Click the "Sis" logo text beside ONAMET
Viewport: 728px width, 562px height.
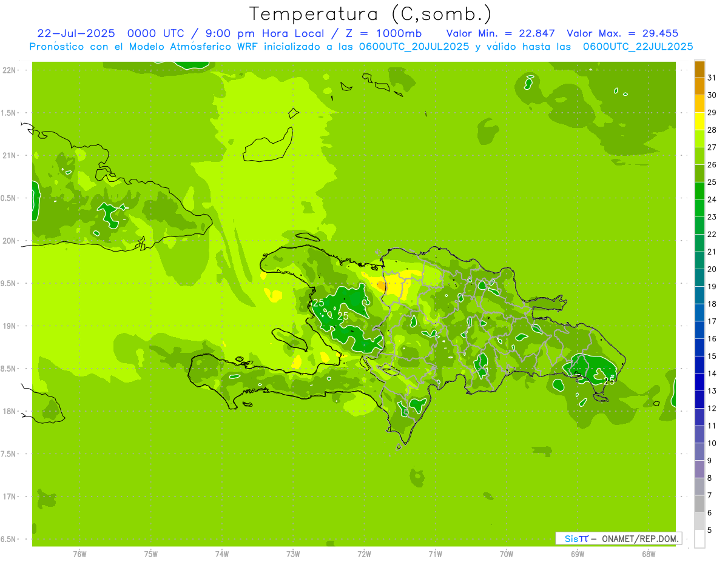[x=572, y=538]
